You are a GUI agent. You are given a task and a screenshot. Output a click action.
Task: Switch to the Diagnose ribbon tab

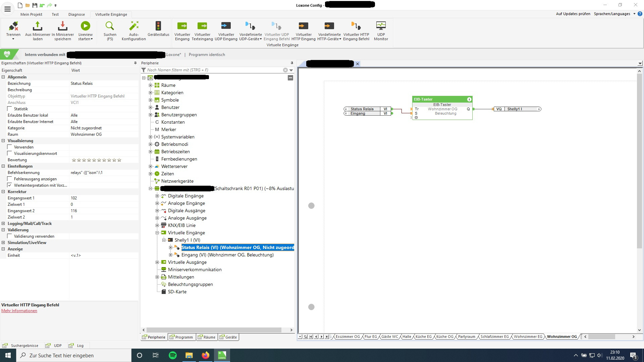click(x=76, y=14)
